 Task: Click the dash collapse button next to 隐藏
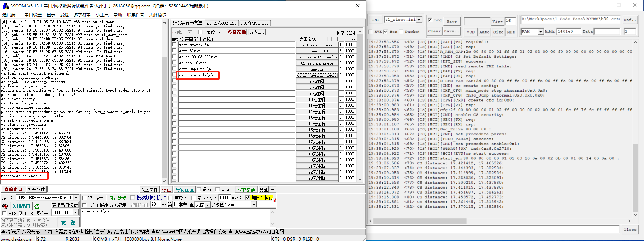(272, 190)
